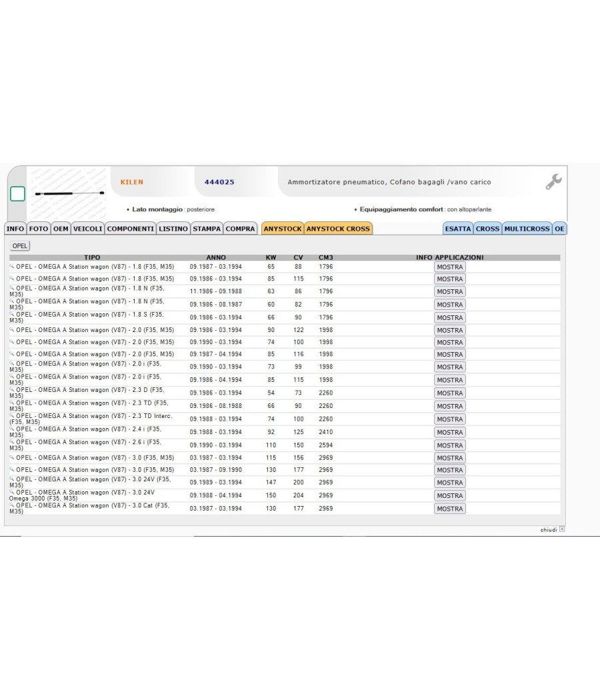Go to the VEICOLI tab
Screen dimensions: 600x700
pos(87,229)
